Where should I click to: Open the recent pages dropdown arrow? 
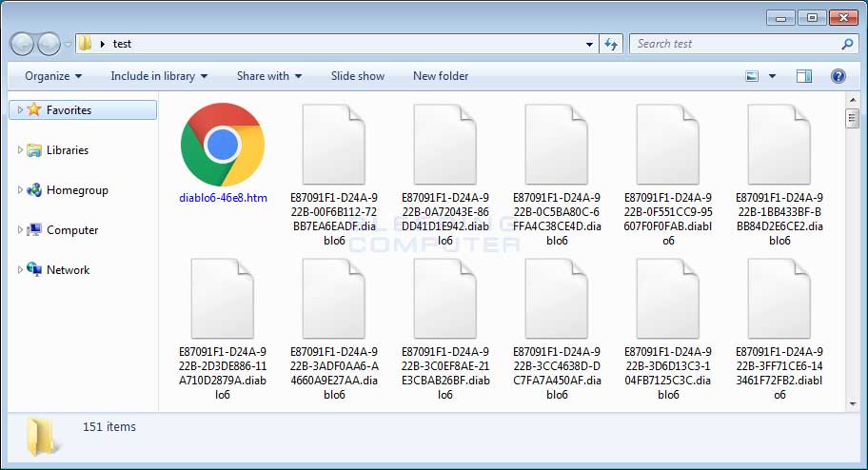point(68,45)
